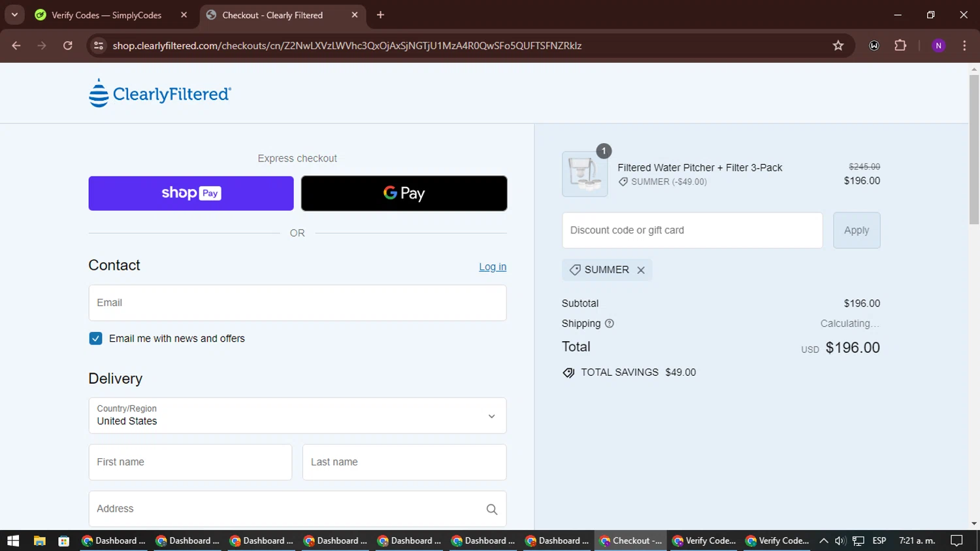Toggle Email me with news and offers
The width and height of the screenshot is (980, 551).
[x=95, y=339]
